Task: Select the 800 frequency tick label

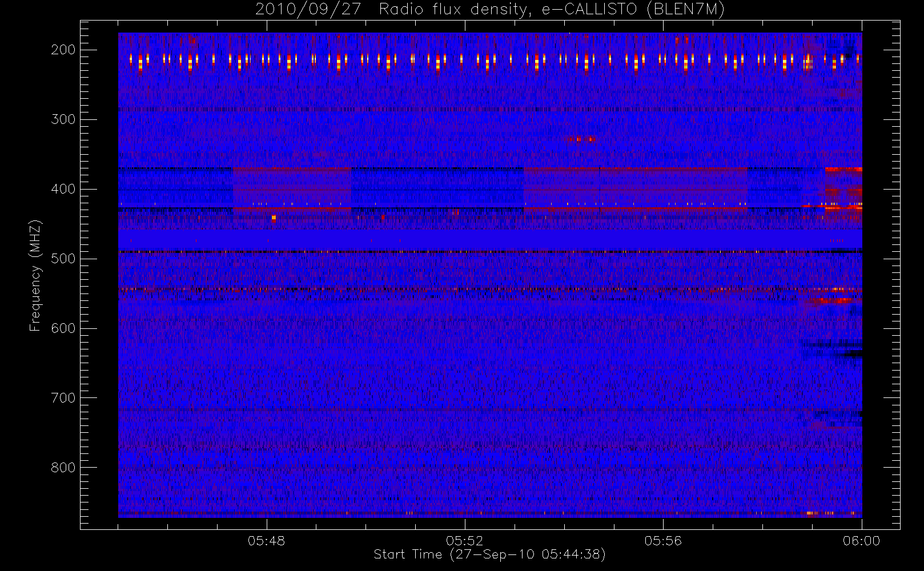Action: [x=63, y=468]
